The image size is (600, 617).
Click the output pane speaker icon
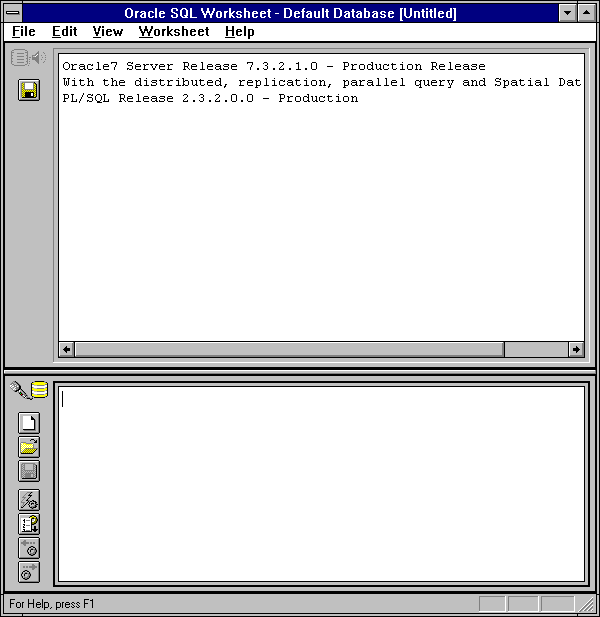29,58
